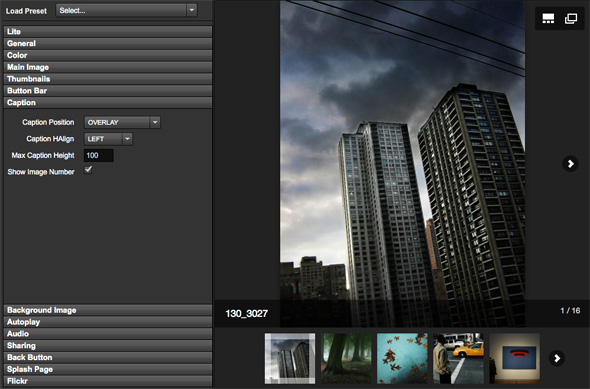Expand the Color section
Image resolution: width=590 pixels, height=389 pixels.
[x=108, y=55]
